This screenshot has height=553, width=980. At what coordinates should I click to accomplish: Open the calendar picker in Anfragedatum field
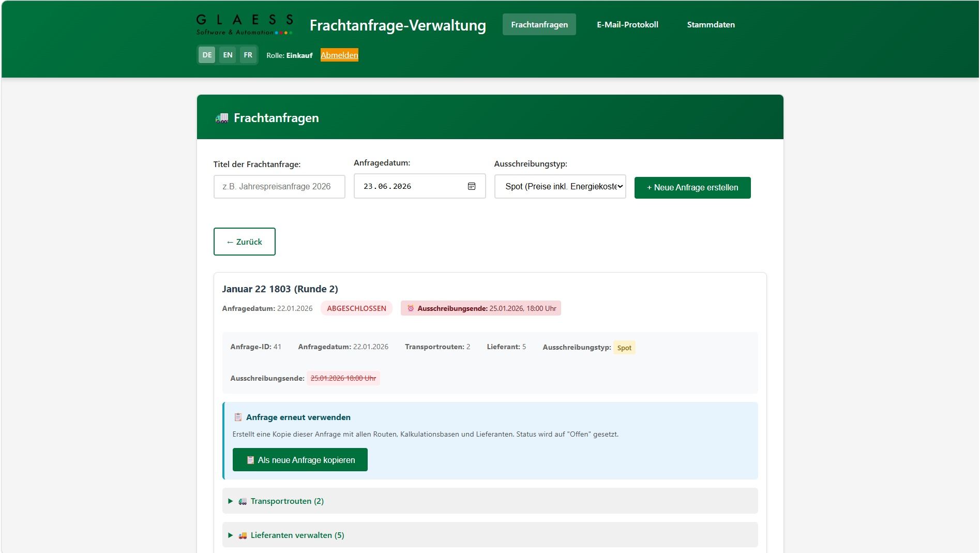pos(472,186)
